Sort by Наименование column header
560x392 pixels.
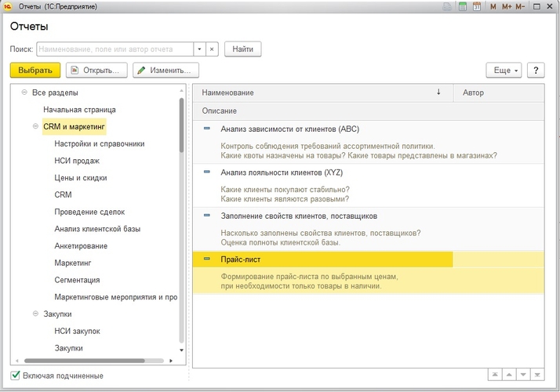(x=323, y=93)
